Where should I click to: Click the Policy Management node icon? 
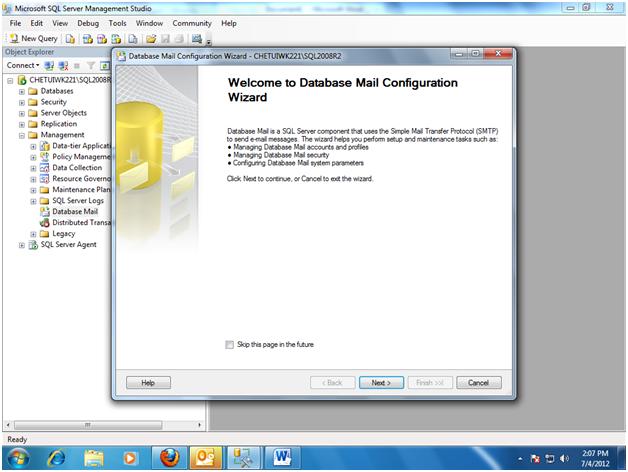pos(44,157)
